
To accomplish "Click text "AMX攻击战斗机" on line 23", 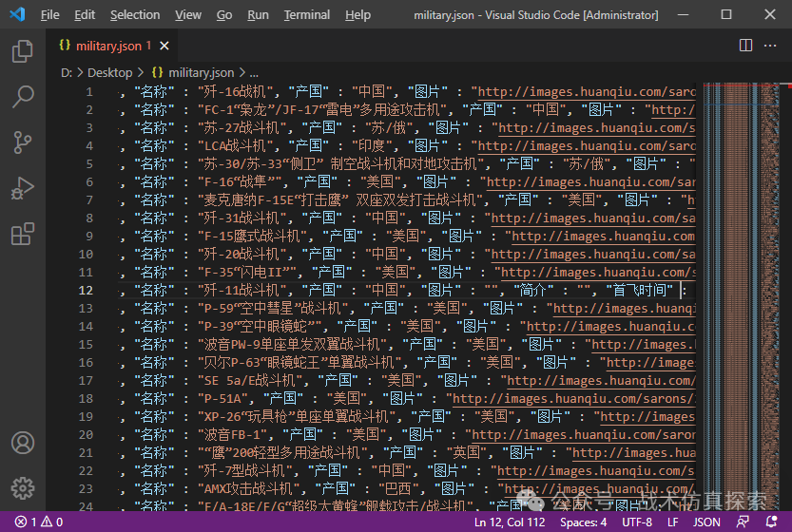I will pos(248,488).
